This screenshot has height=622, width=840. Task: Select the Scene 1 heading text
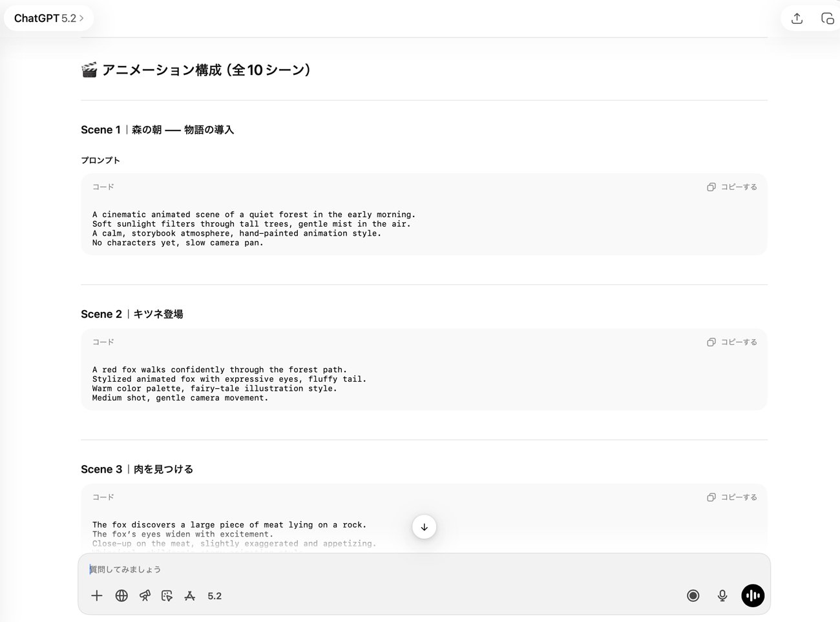[x=157, y=129]
